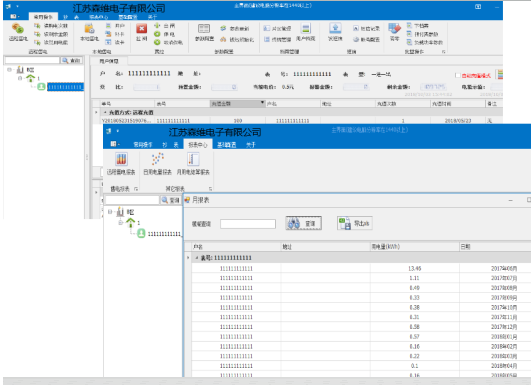The width and height of the screenshot is (531, 385).
Task: Click the 导出xls export button
Action: click(355, 223)
